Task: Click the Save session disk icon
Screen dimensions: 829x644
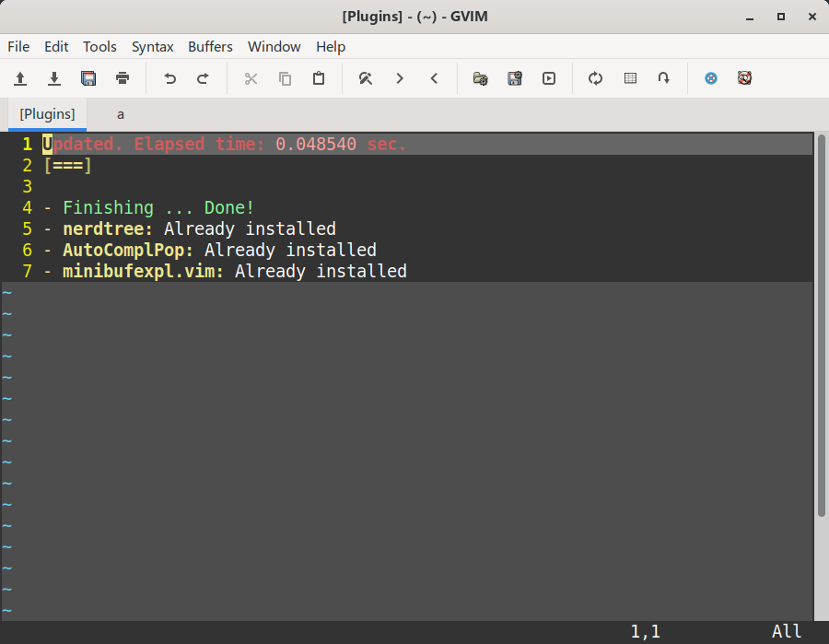Action: [514, 79]
